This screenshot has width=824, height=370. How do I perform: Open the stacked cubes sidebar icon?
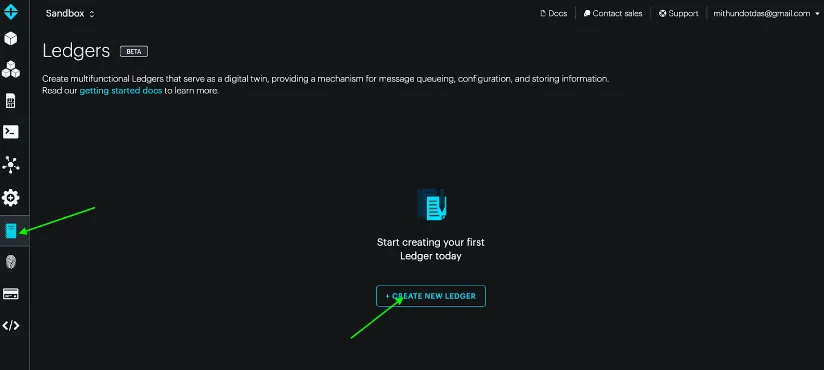pyautogui.click(x=11, y=69)
